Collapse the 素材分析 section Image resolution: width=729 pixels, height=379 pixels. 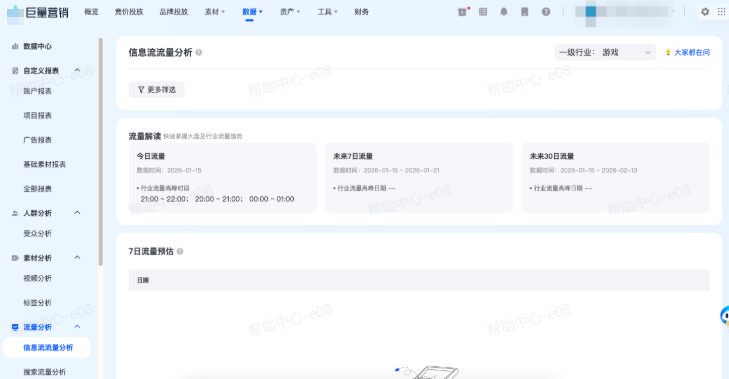[77, 258]
